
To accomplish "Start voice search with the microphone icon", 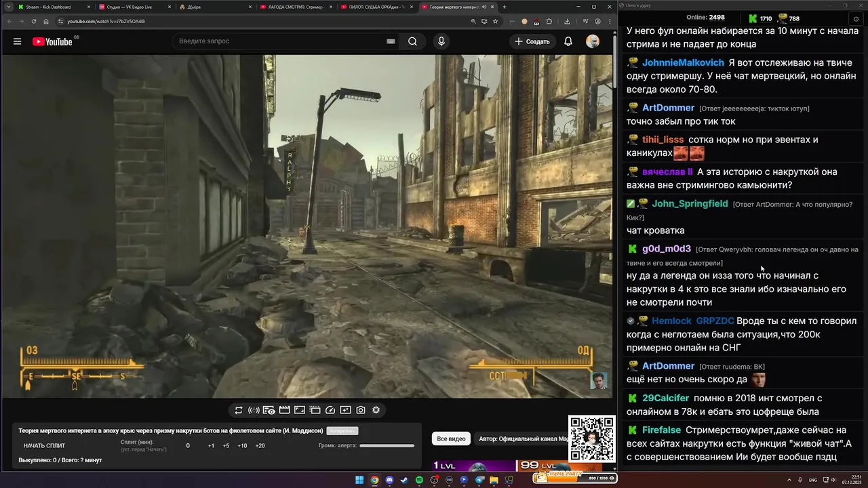I will [441, 41].
